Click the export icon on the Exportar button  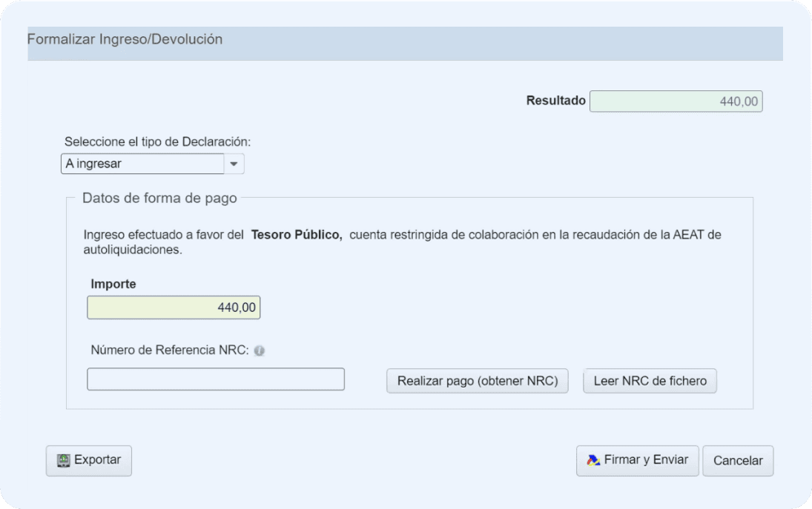pos(63,460)
